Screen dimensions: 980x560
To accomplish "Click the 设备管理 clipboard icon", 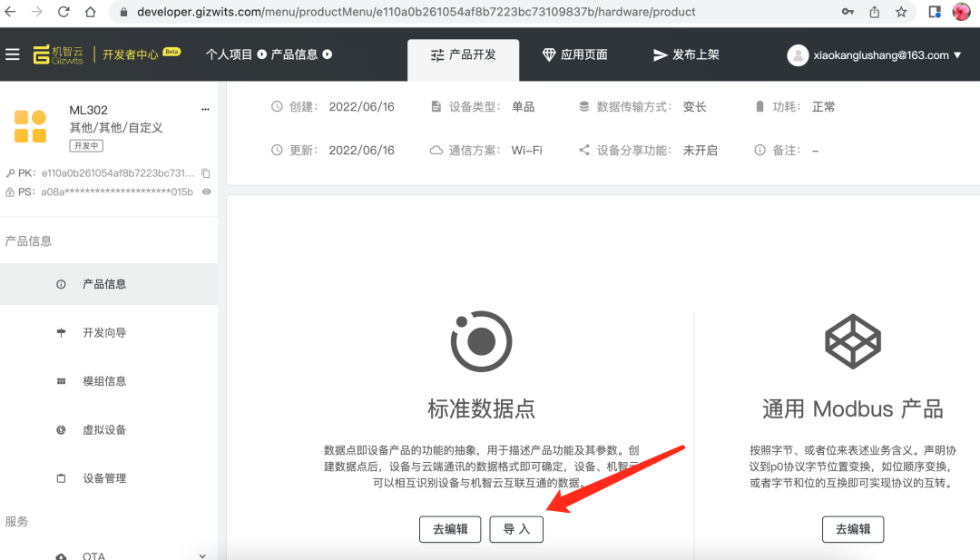I will click(x=62, y=477).
